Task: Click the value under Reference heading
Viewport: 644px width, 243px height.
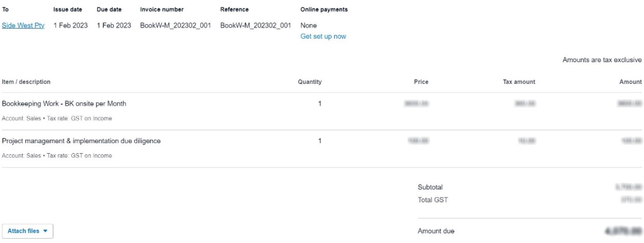Action: 255,25
